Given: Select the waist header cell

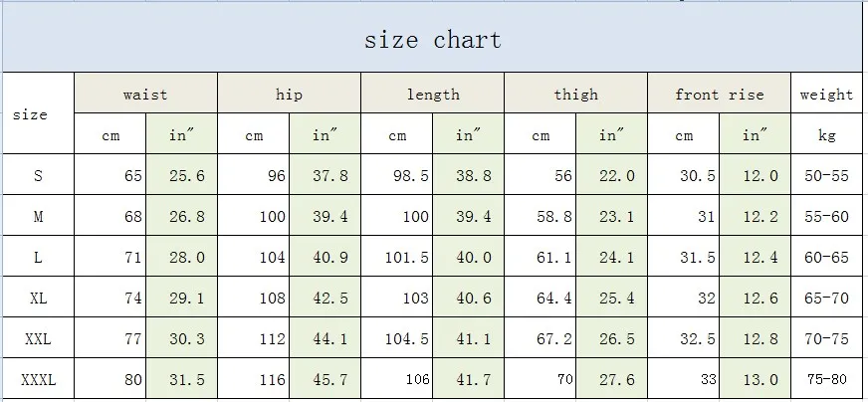Looking at the screenshot, I should (x=145, y=93).
